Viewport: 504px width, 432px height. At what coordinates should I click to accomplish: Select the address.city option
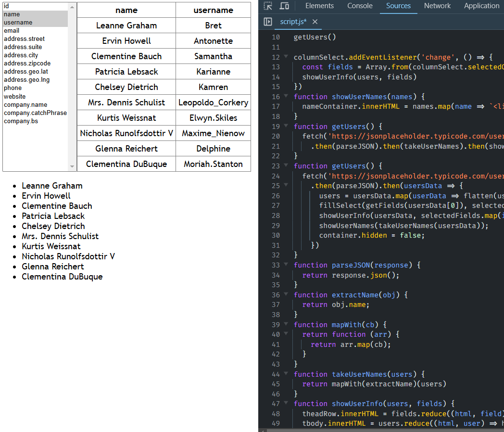tap(36, 55)
